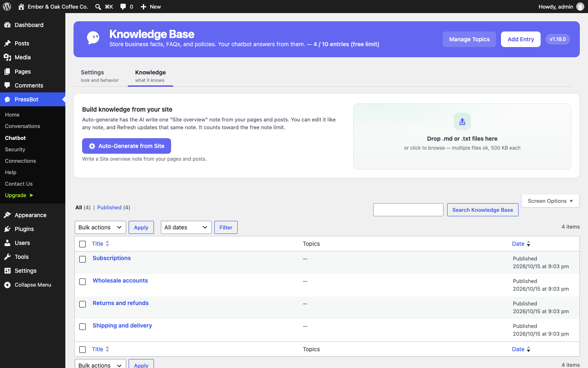Viewport: 588px width, 368px height.
Task: Sort by Title column header arrows
Action: tap(107, 244)
